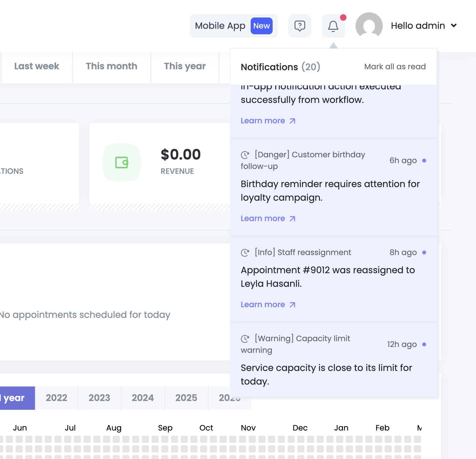The height and width of the screenshot is (459, 476).
Task: Open the Appointment #9012 reassigned notification
Action: click(x=328, y=277)
